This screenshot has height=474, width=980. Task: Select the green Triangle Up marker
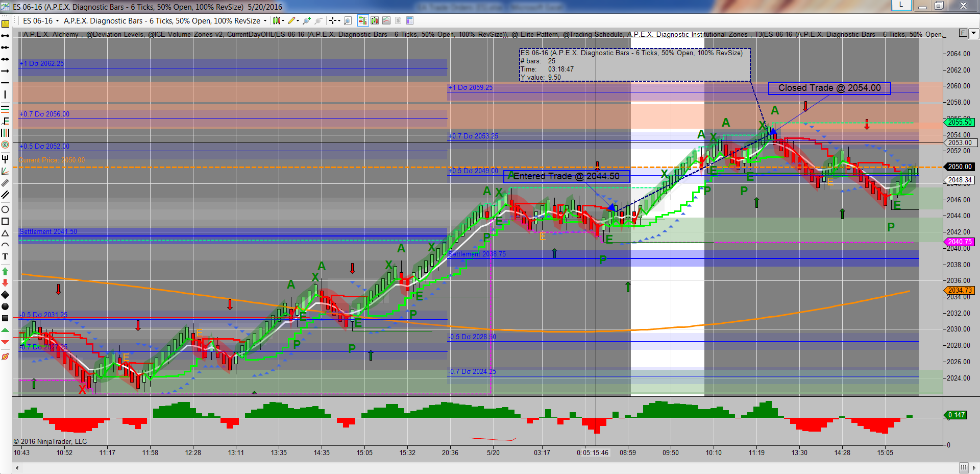coord(5,330)
